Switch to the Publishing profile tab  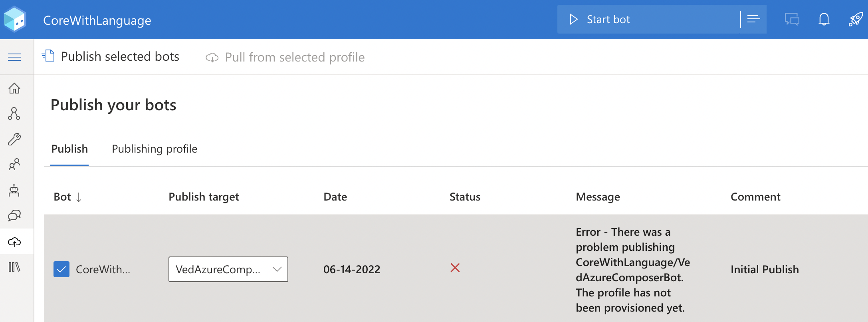155,149
